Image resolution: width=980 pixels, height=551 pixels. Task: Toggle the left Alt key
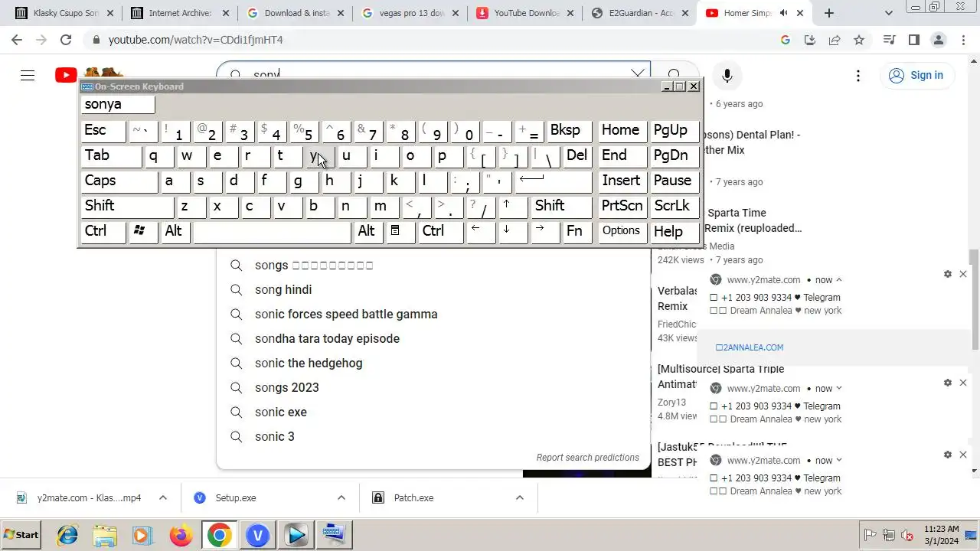coord(175,231)
